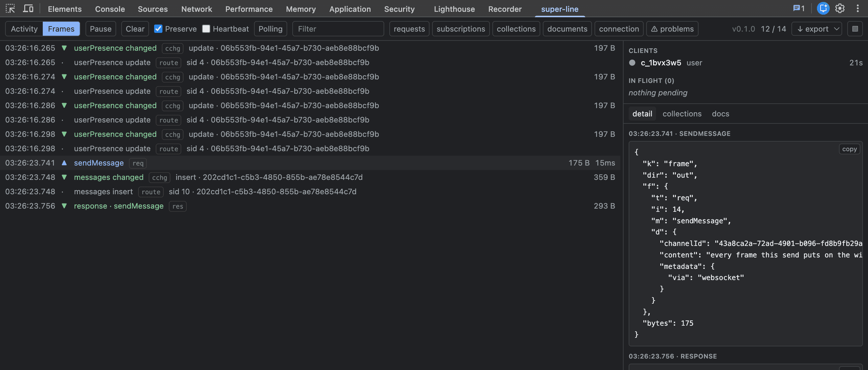Switch to the Performance tab
Viewport: 868px width, 370px height.
point(249,9)
